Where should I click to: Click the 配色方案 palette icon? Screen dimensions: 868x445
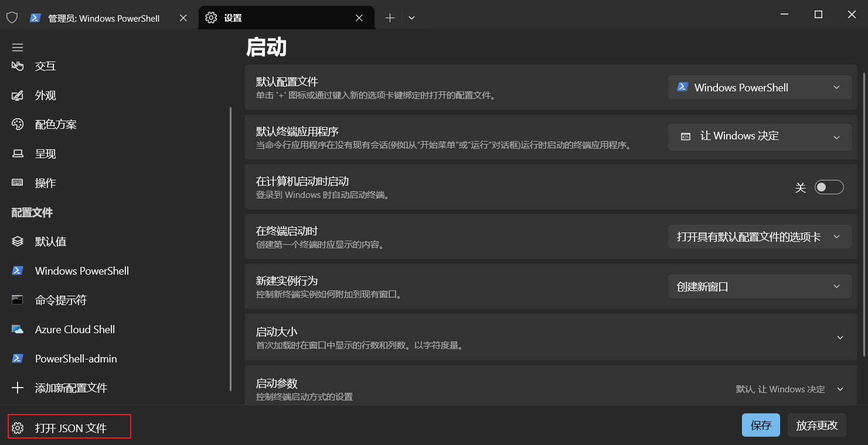18,125
